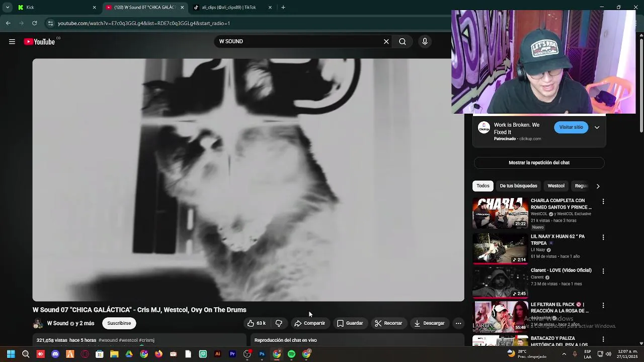Click the #wsound hashtag
644x362 pixels.
coord(108,340)
